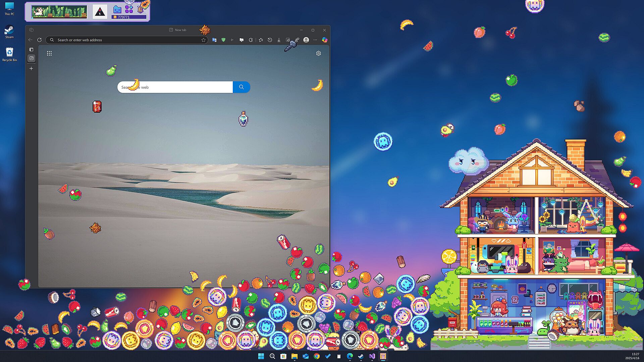Favorite this page with the star icon
Screen dimensions: 644x362
203,40
